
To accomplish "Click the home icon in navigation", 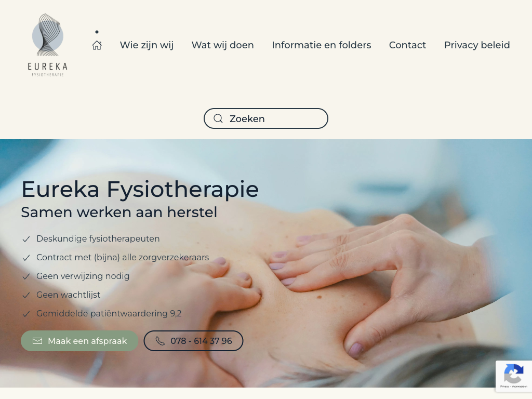I will [x=97, y=45].
